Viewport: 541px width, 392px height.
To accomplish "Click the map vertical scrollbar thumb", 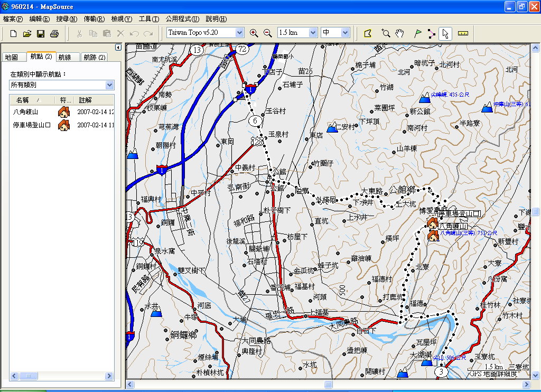I will pyautogui.click(x=535, y=211).
